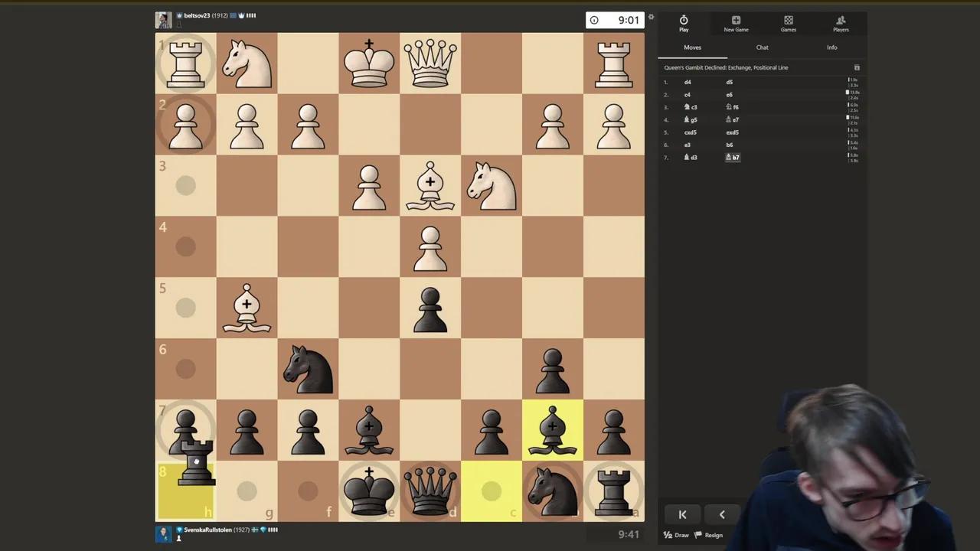
Task: Click the New Game plus icon
Action: point(736,20)
